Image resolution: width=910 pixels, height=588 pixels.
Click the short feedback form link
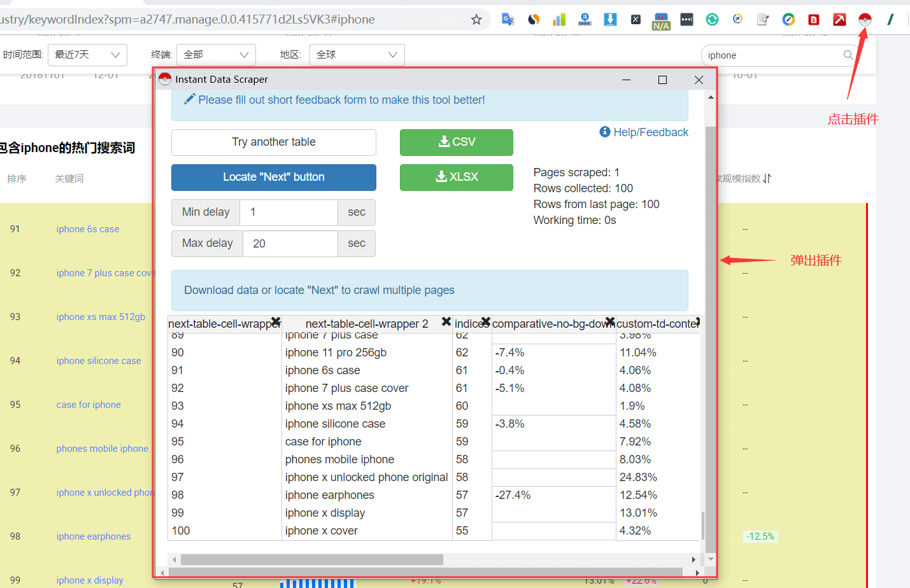click(x=341, y=100)
